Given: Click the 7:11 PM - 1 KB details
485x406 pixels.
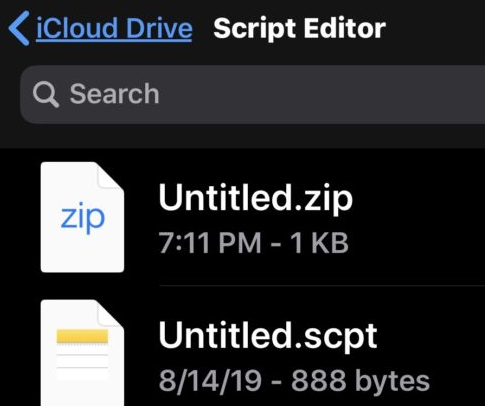Looking at the screenshot, I should point(254,243).
